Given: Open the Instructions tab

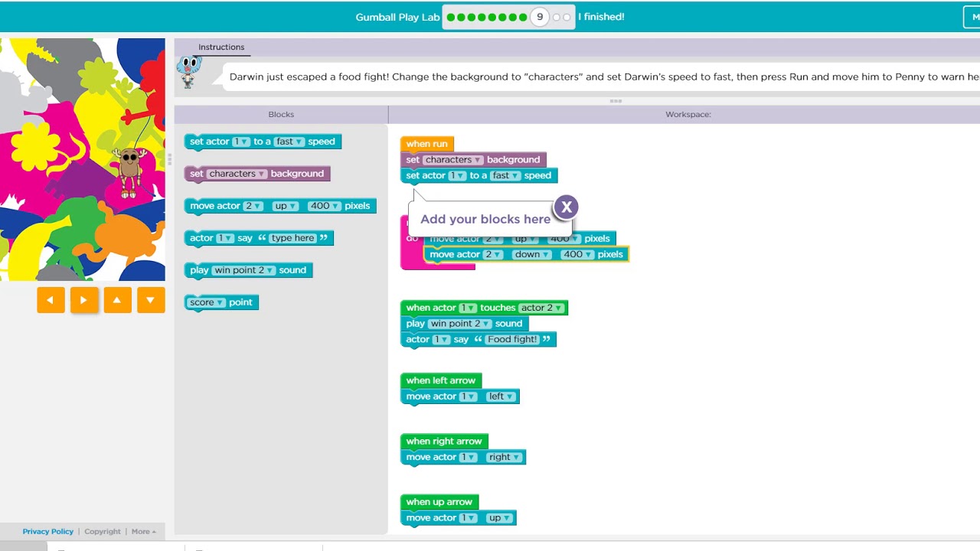Looking at the screenshot, I should pos(221,47).
